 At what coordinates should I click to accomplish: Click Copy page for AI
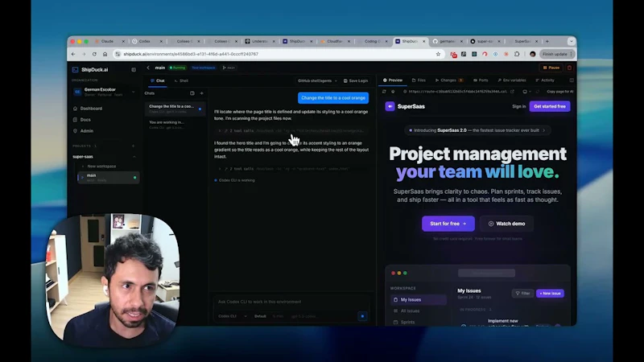pos(560,92)
